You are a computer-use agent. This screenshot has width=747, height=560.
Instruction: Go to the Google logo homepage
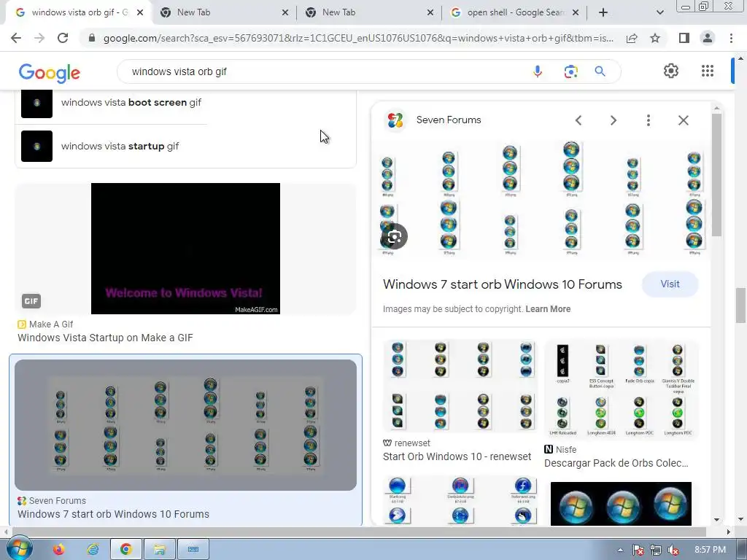tap(50, 73)
